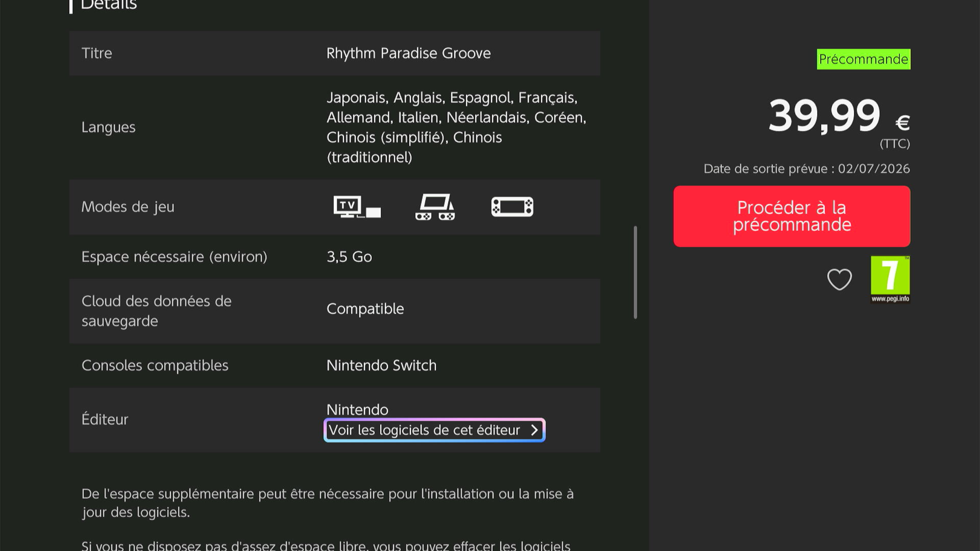Screen dimensions: 980x551
Task: Click the Nintendo publisher name
Action: (x=357, y=410)
